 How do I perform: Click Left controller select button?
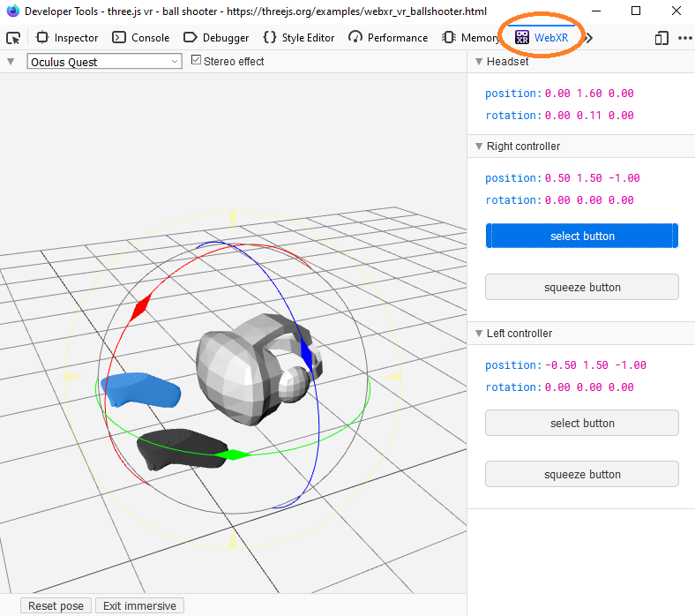(582, 423)
